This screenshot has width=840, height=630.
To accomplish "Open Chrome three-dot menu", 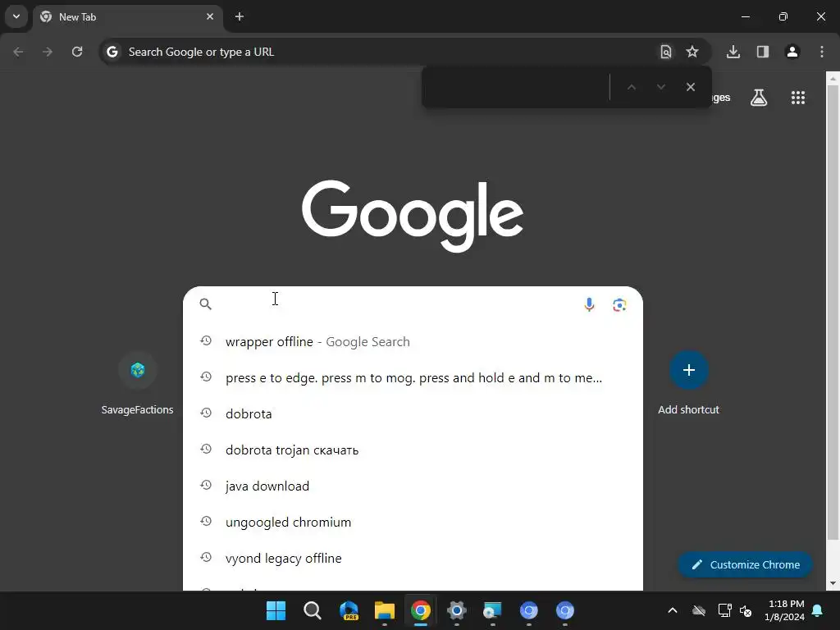I will 822,52.
